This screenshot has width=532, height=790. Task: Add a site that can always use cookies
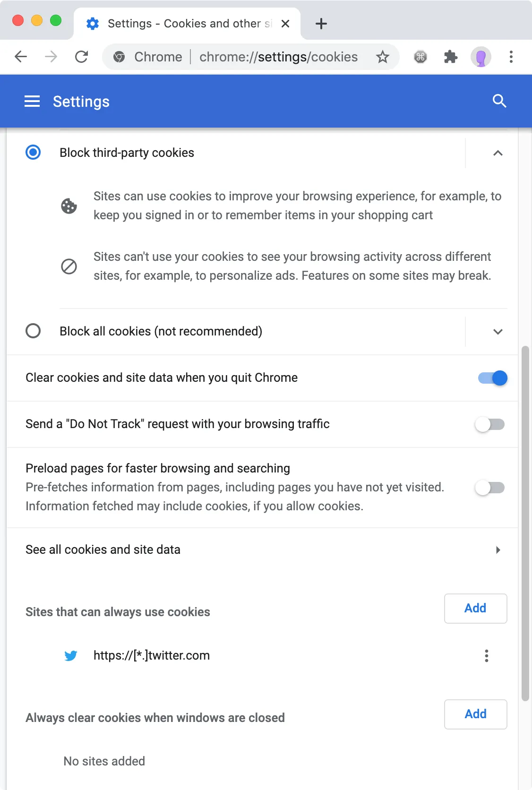pyautogui.click(x=475, y=609)
